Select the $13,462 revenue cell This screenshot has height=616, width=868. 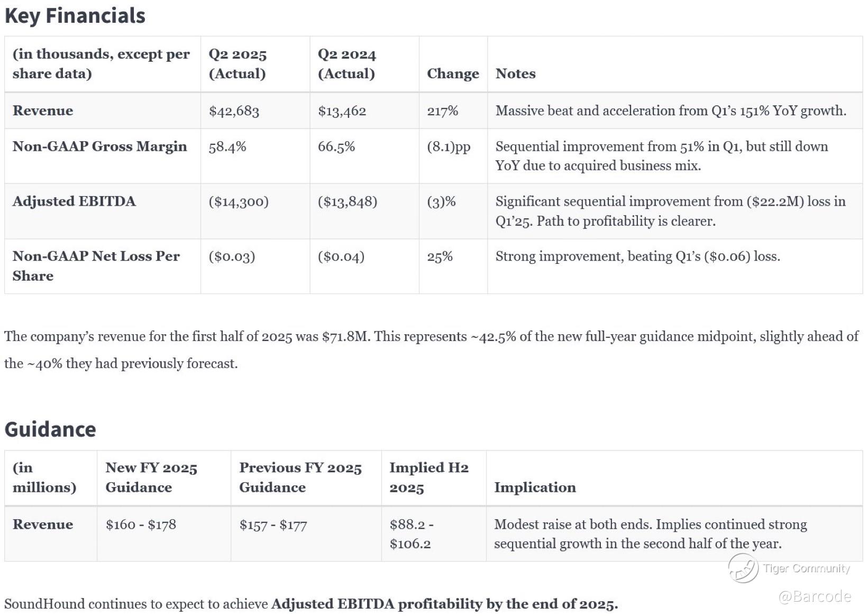(x=342, y=111)
